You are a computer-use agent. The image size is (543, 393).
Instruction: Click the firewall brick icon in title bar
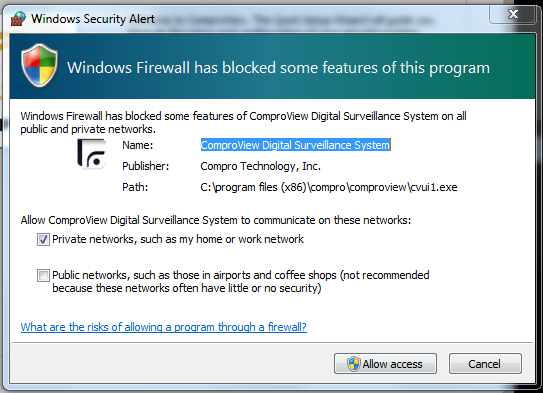click(18, 19)
